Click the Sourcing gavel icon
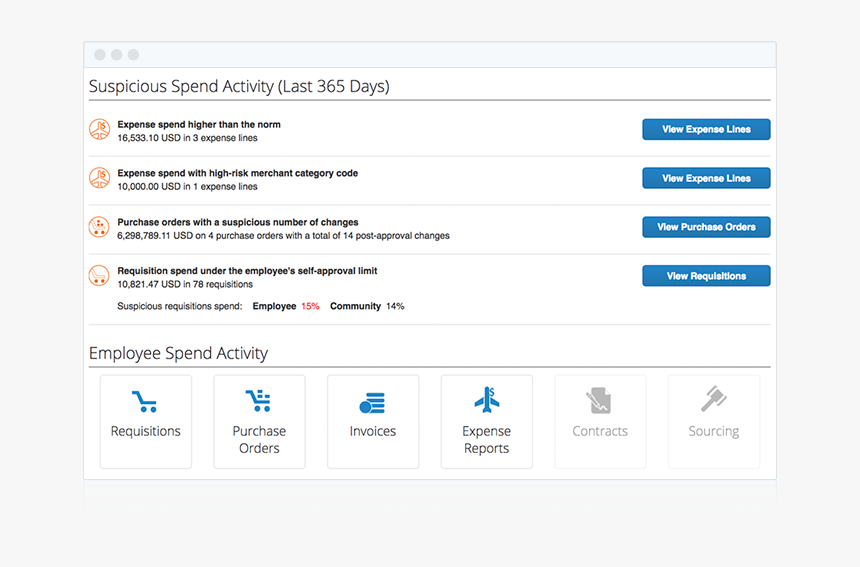 [x=713, y=401]
